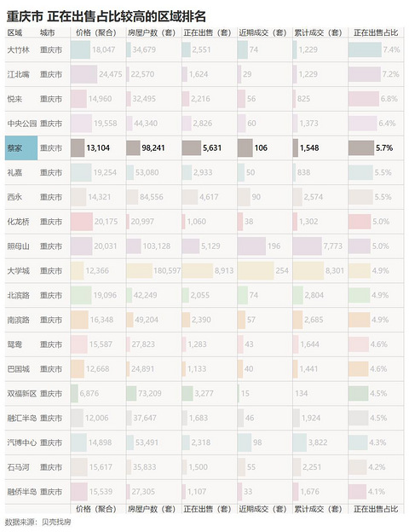Select the 江北嘴 region row label
The height and width of the screenshot is (532, 409).
tap(19, 74)
